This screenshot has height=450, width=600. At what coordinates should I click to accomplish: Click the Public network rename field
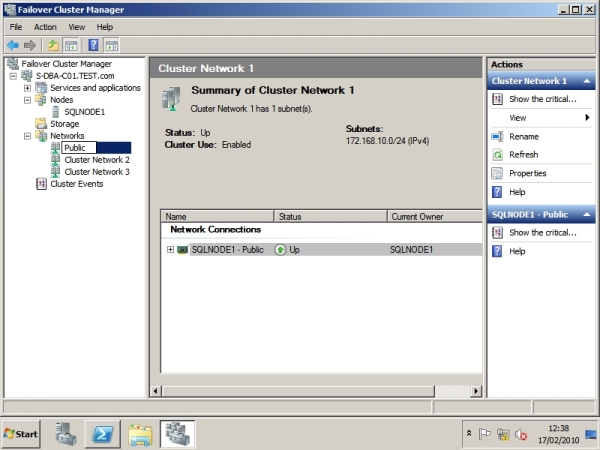tap(79, 148)
